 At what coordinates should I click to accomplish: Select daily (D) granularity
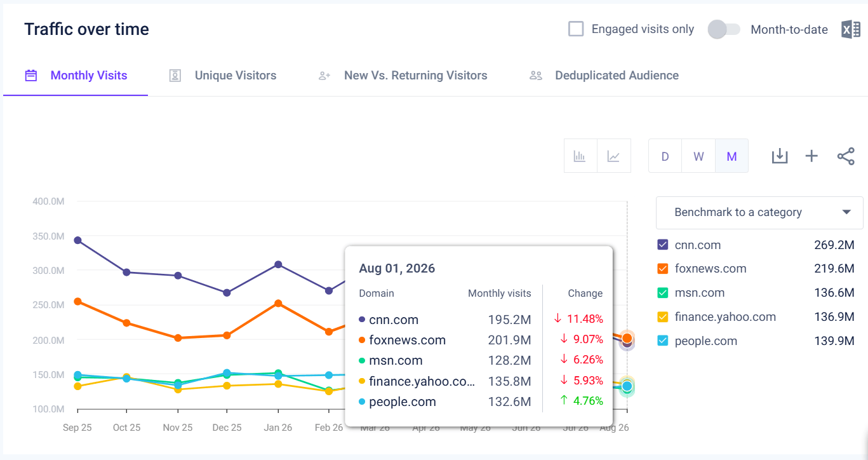tap(665, 156)
